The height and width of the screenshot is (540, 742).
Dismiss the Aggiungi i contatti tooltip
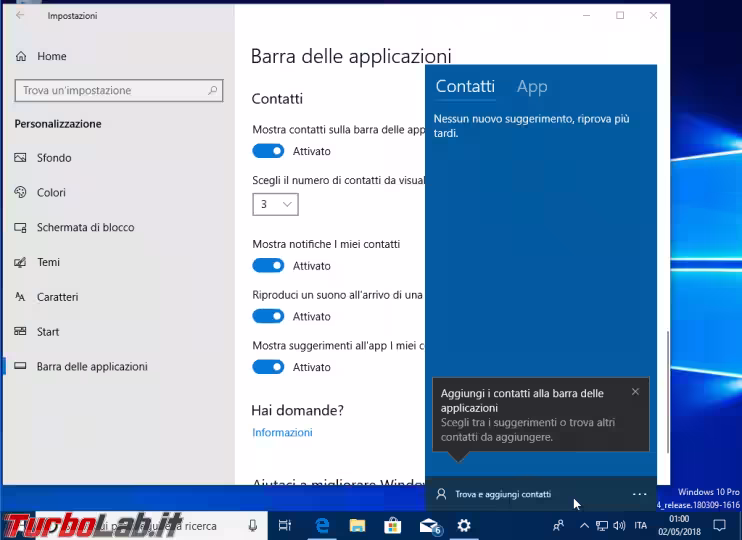pyautogui.click(x=636, y=391)
